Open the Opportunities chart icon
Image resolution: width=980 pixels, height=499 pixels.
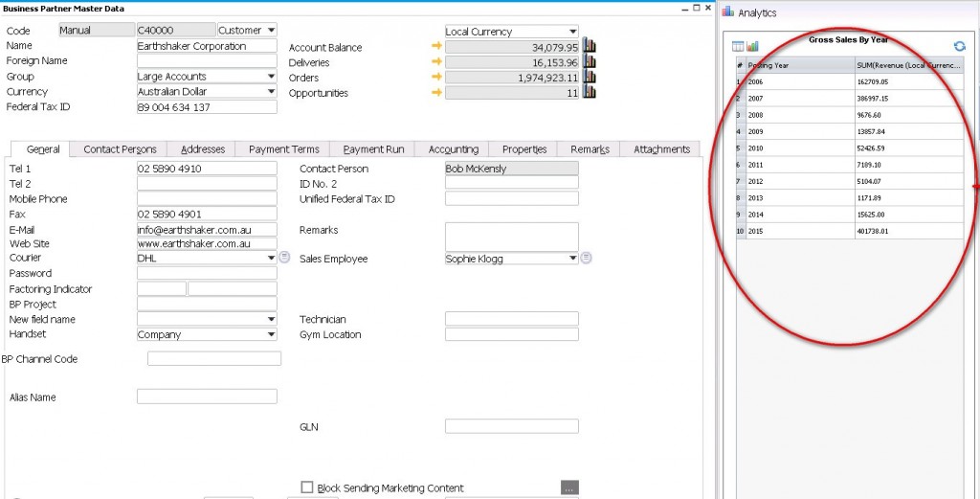click(x=590, y=93)
